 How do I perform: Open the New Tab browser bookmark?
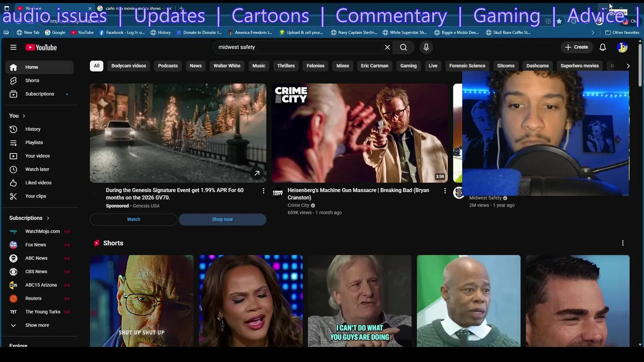click(28, 32)
